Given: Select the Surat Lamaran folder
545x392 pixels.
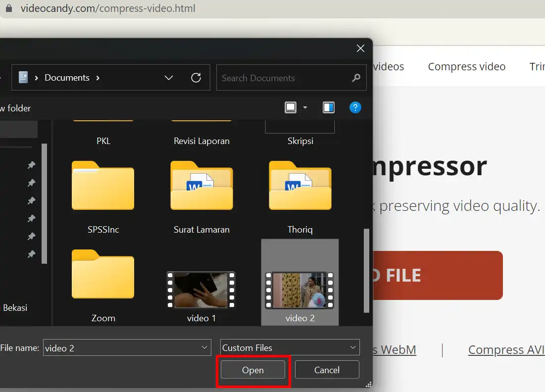Looking at the screenshot, I should [201, 197].
